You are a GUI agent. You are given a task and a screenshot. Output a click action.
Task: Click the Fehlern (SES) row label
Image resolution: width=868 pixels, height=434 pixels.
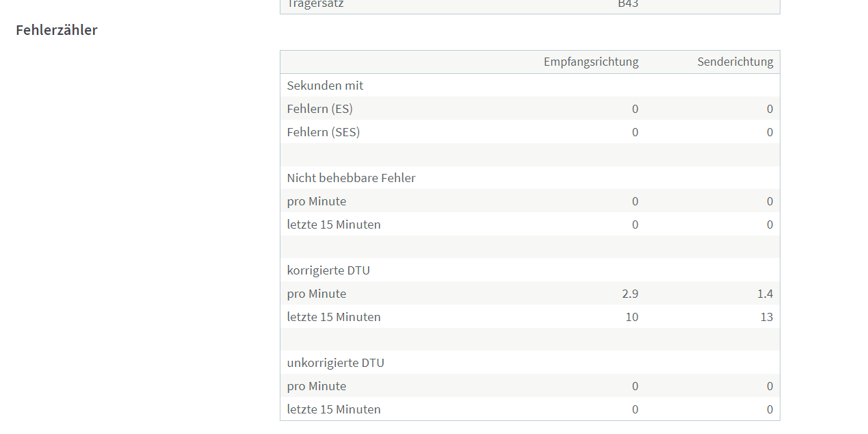click(x=323, y=132)
